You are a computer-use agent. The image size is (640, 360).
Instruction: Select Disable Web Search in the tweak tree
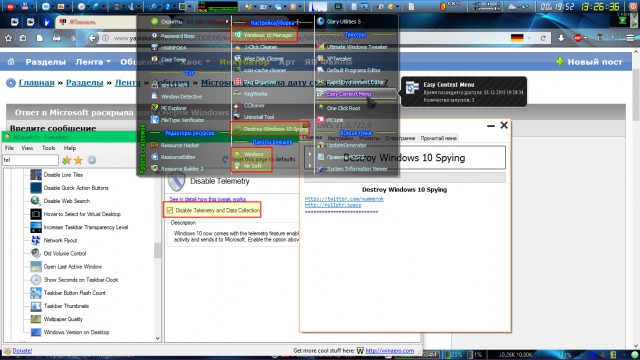click(x=67, y=201)
